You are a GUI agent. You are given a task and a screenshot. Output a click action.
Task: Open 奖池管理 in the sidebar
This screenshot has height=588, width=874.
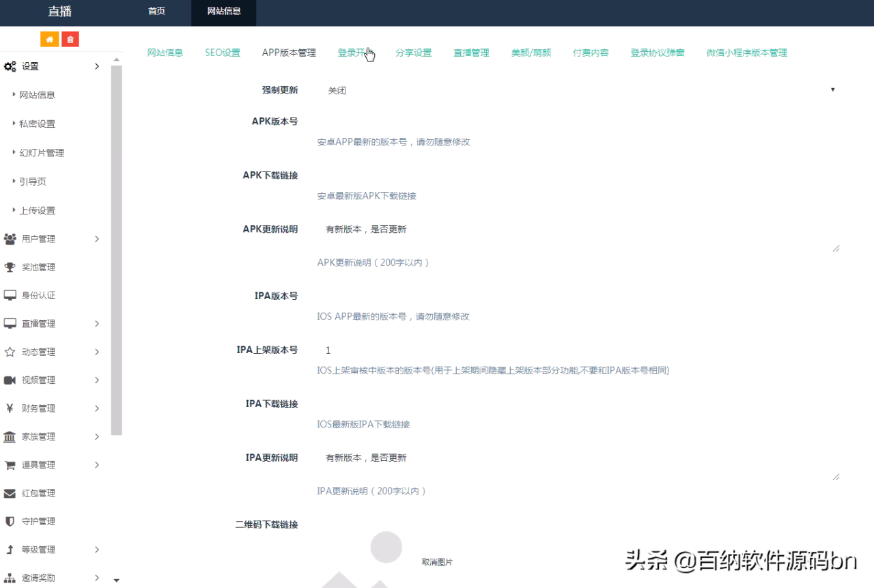(38, 267)
